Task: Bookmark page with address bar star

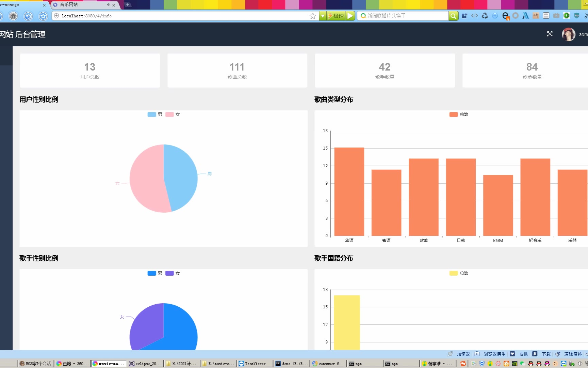Action: (x=312, y=16)
